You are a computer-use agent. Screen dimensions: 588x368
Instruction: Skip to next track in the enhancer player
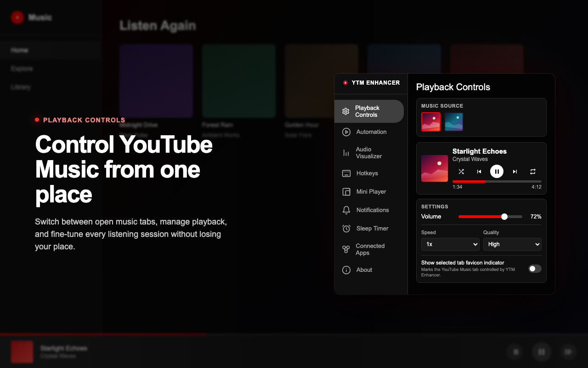[515, 172]
